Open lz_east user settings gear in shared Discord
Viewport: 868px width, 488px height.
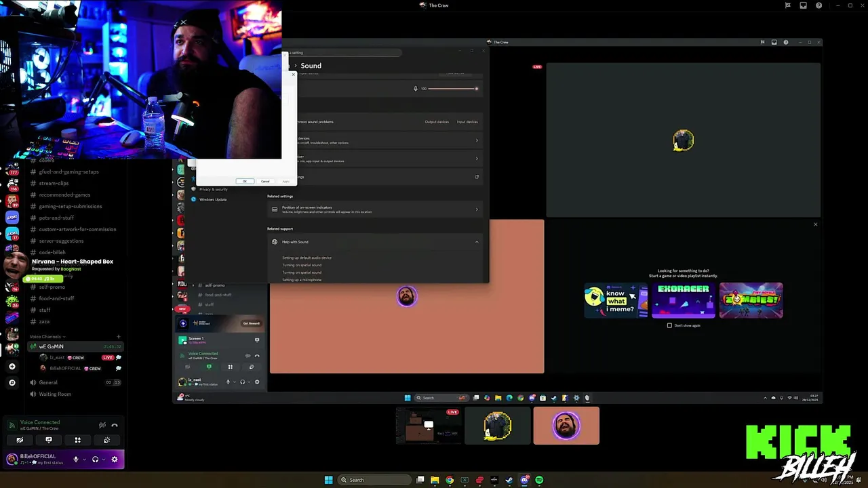tap(256, 382)
